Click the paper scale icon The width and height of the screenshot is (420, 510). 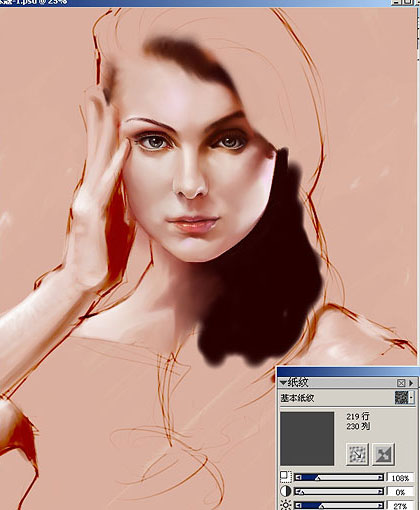[285, 477]
